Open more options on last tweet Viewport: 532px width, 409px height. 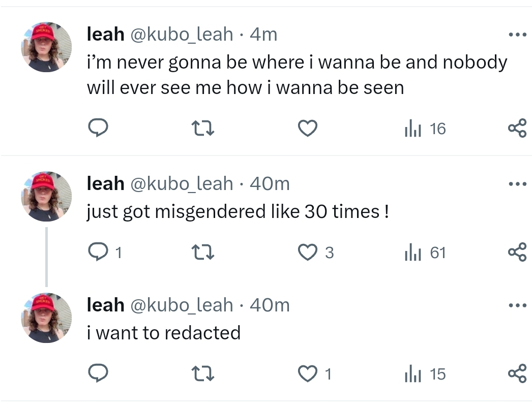(x=518, y=306)
